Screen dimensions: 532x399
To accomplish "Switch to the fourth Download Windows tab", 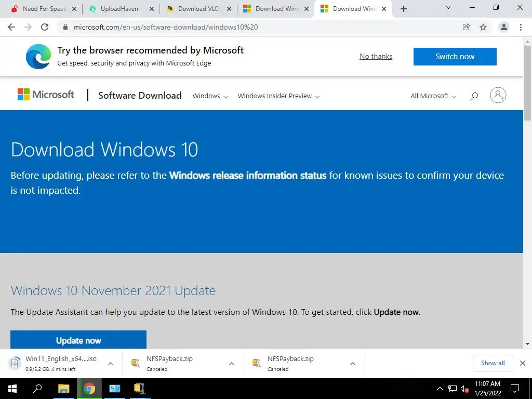I will click(x=276, y=9).
